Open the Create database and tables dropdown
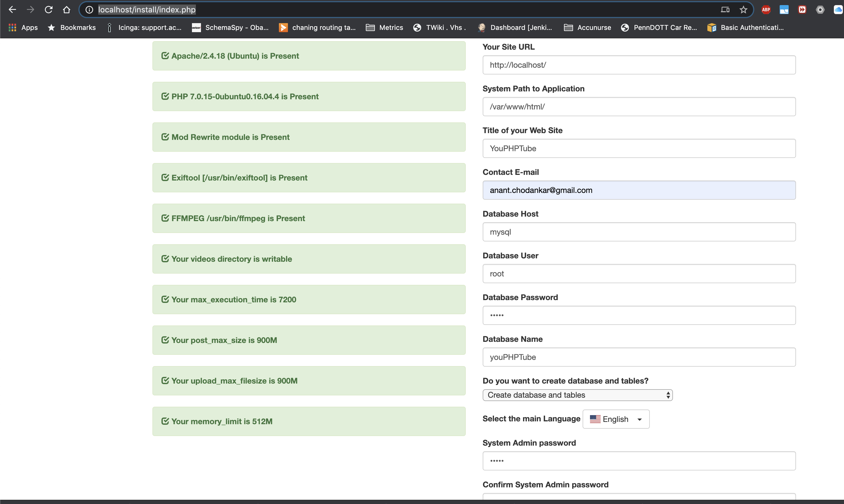844x504 pixels. coord(578,395)
